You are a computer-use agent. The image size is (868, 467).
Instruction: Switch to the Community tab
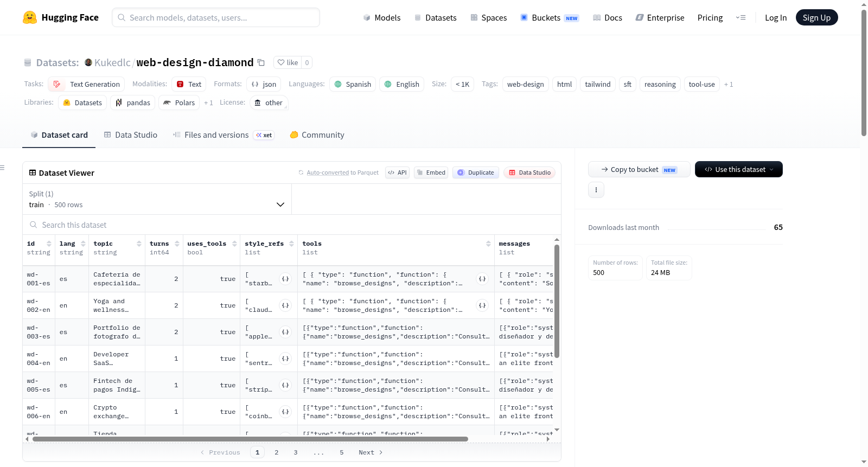click(x=317, y=135)
